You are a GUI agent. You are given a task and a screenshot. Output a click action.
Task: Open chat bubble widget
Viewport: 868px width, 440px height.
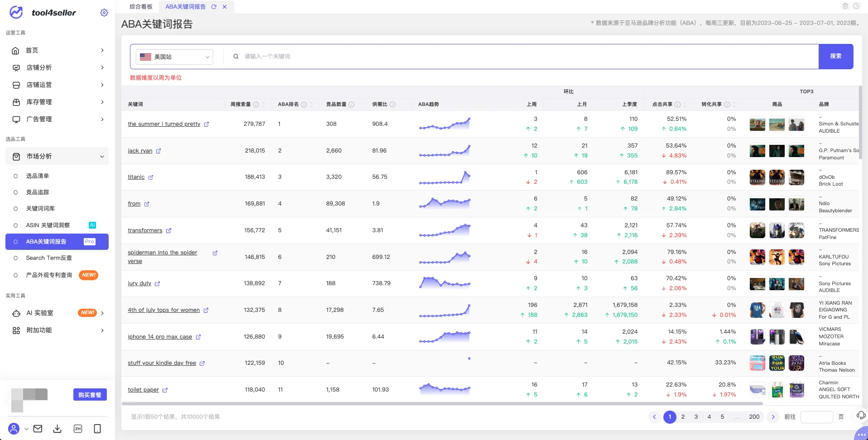[861, 435]
